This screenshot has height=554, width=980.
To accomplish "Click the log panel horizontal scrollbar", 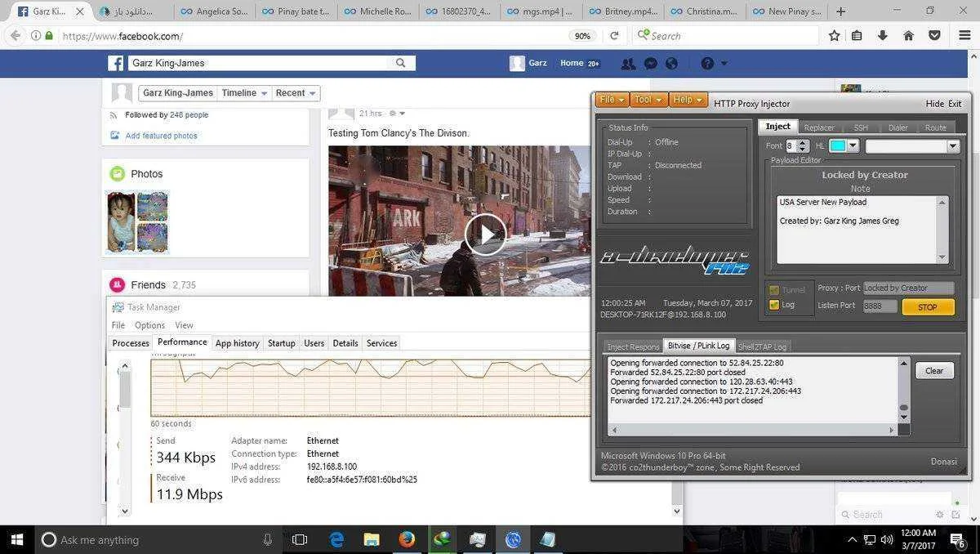I will pyautogui.click(x=755, y=430).
